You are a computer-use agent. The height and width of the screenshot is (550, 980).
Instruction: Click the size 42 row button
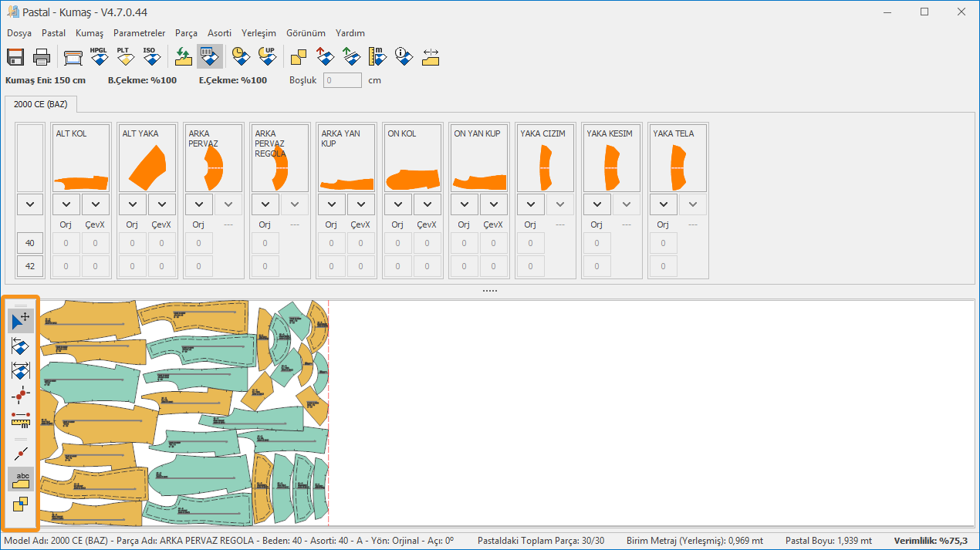pos(30,266)
